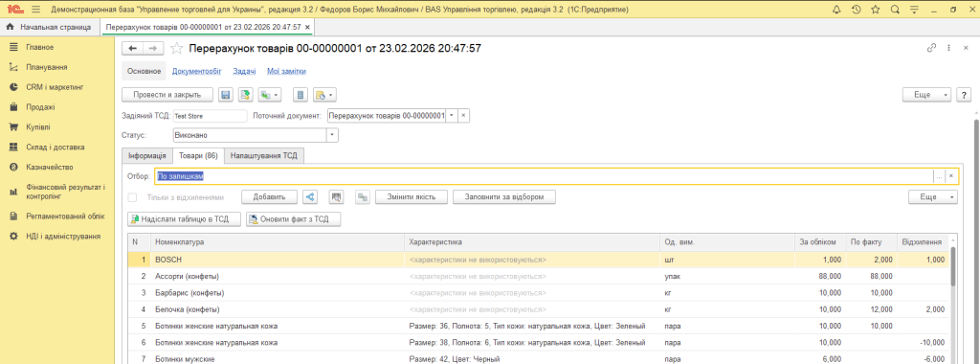
Task: Go back with left arrow
Action: pos(132,49)
